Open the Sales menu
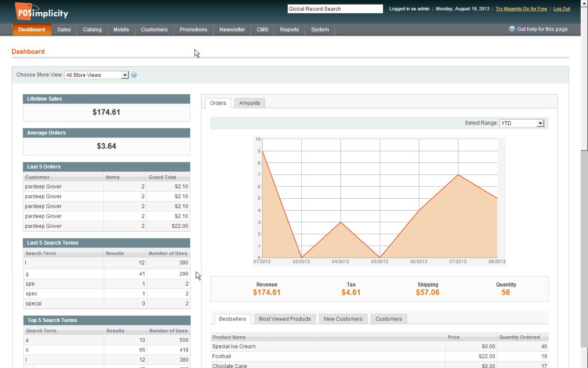Viewport: 588px width, 368px height. pyautogui.click(x=64, y=29)
